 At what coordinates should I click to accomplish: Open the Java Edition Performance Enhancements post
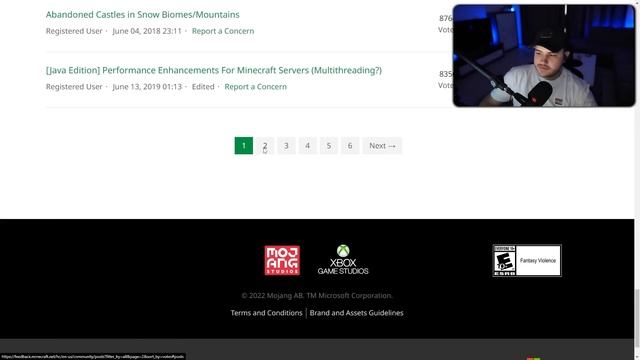pyautogui.click(x=214, y=70)
